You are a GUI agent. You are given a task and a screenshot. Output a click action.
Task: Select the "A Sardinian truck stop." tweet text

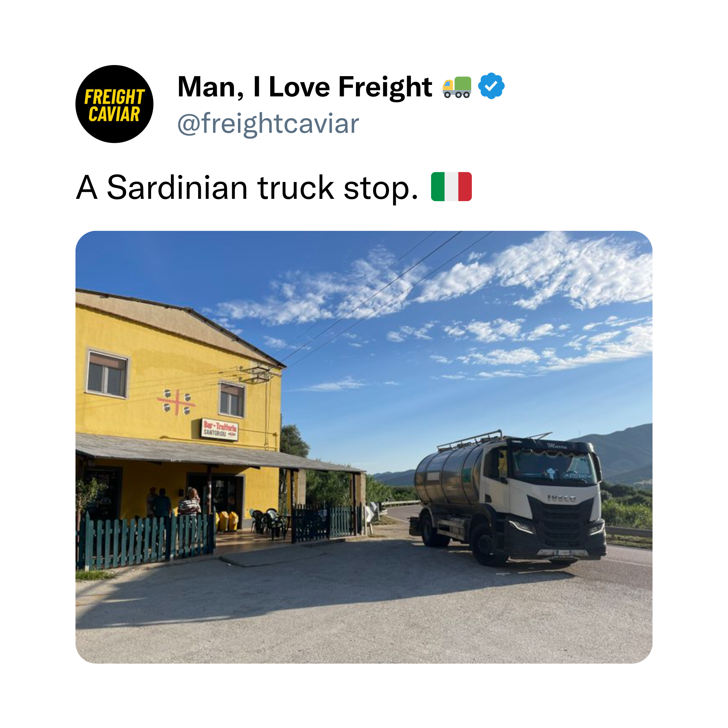(247, 187)
